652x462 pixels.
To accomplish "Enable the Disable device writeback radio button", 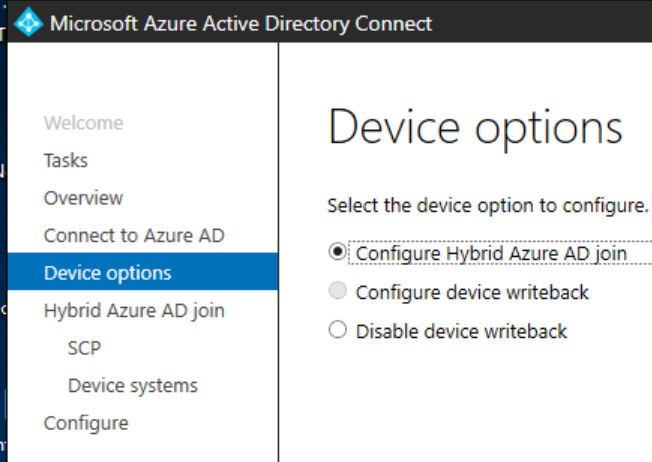I will tap(337, 330).
